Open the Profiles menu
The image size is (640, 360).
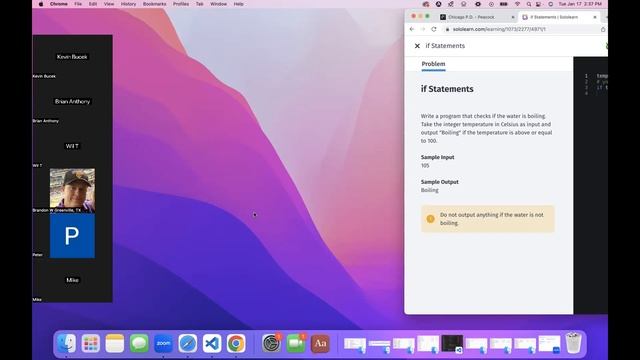[181, 4]
